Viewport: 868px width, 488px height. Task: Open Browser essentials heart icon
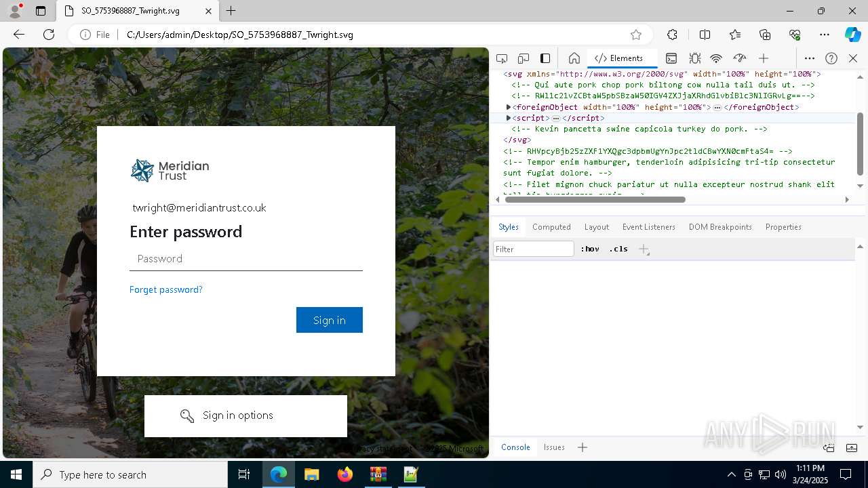(x=795, y=35)
